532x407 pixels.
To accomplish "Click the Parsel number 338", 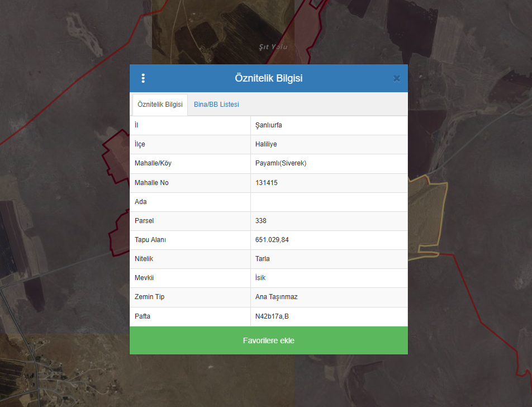I will click(261, 221).
